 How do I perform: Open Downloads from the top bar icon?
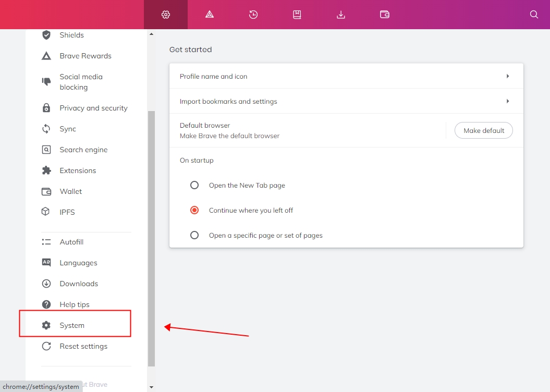pyautogui.click(x=341, y=15)
